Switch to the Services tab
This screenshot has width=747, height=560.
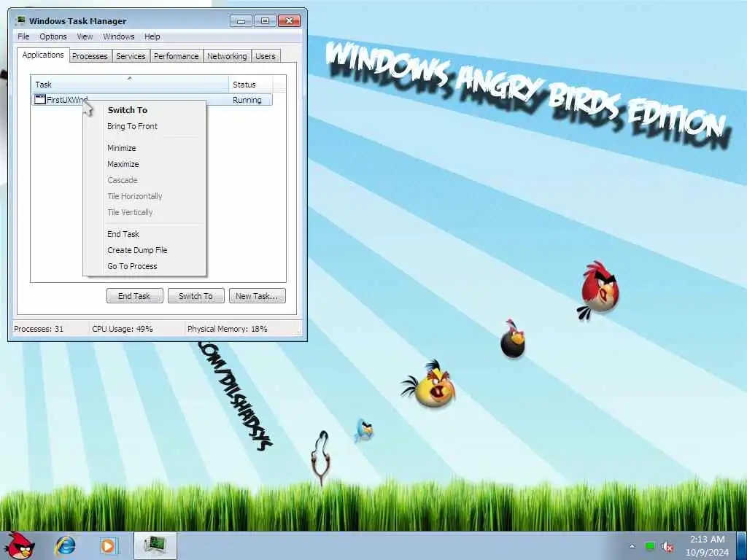(131, 56)
